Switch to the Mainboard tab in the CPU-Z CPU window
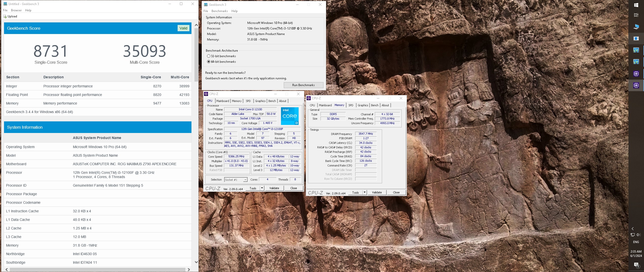644x272 pixels. (x=223, y=101)
